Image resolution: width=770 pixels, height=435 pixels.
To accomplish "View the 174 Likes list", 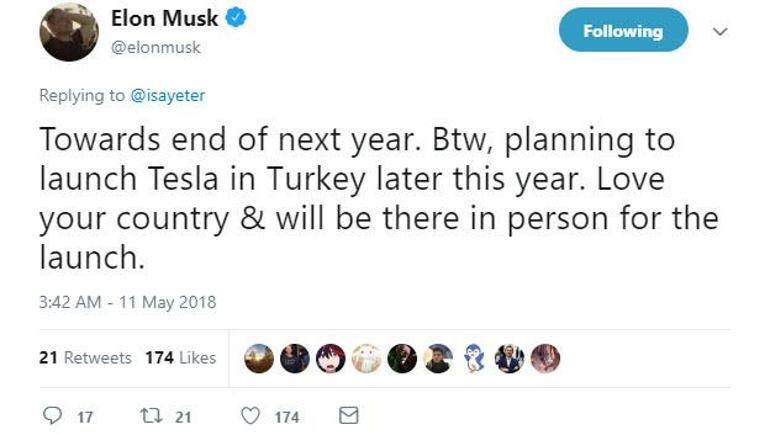I will tap(180, 358).
